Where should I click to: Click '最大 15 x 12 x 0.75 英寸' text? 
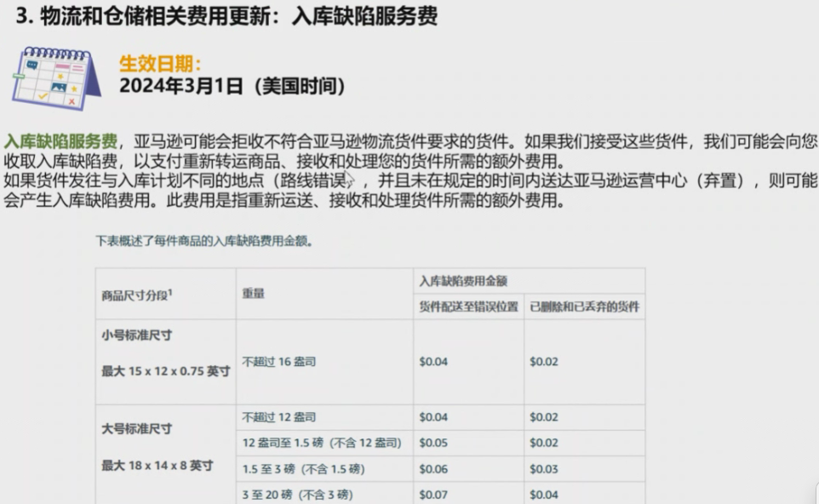[165, 371]
